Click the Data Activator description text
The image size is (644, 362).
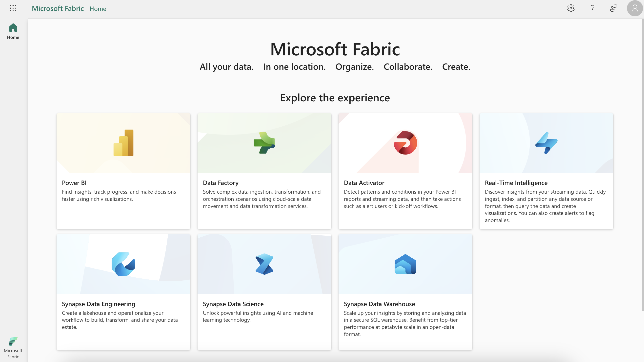[x=402, y=199]
